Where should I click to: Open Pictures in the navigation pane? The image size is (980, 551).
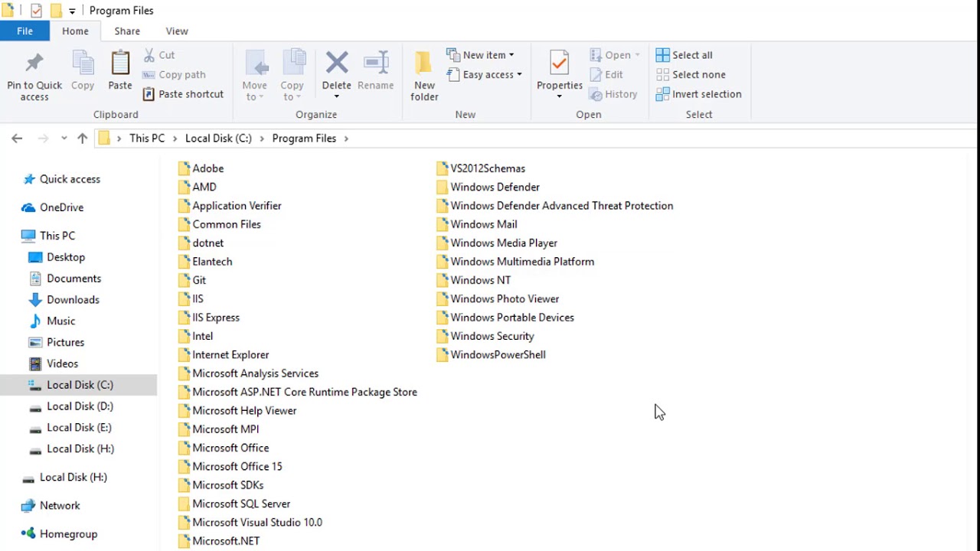[x=57, y=342]
